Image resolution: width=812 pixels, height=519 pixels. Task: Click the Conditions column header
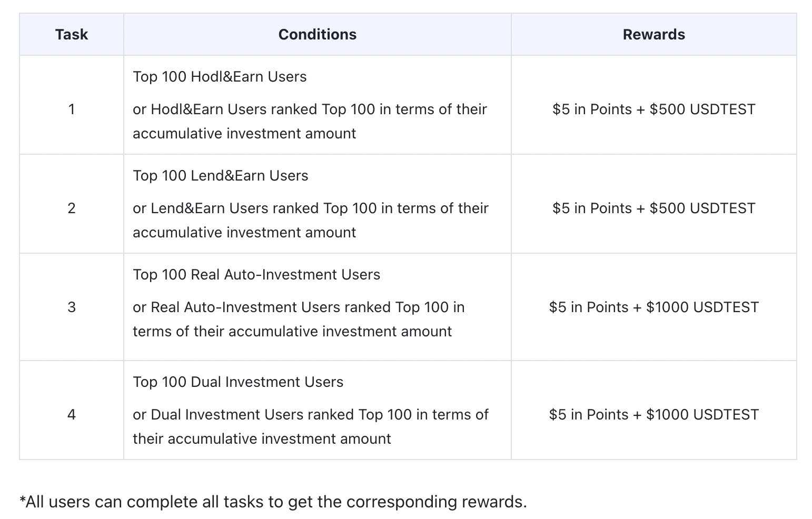point(317,35)
